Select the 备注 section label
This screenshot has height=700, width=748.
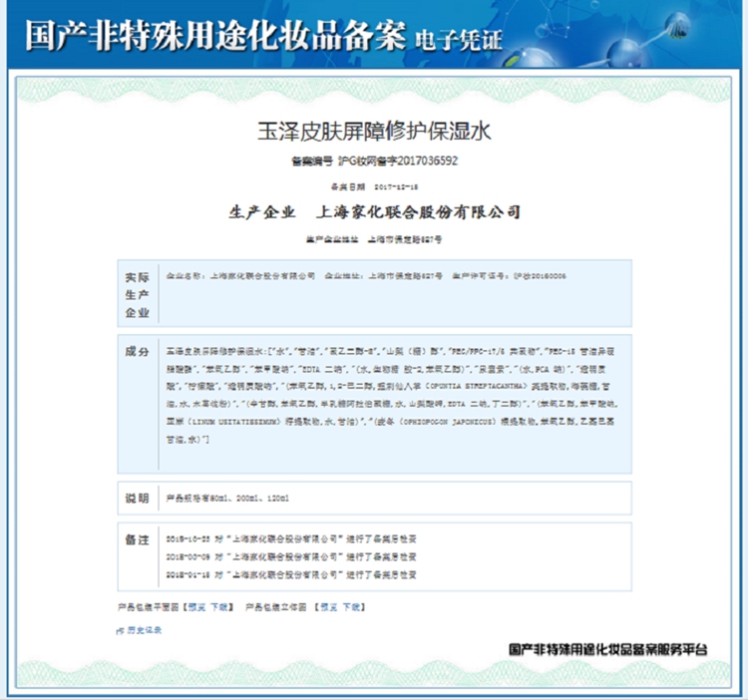[137, 540]
